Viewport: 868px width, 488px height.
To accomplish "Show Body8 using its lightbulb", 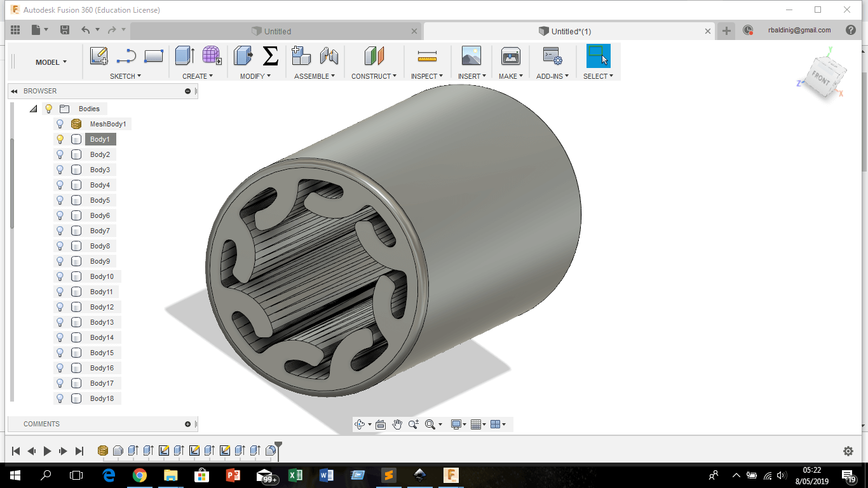I will [60, 246].
